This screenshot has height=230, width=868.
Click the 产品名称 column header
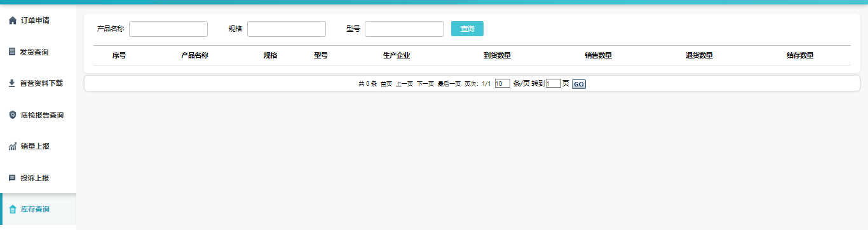[x=194, y=55]
